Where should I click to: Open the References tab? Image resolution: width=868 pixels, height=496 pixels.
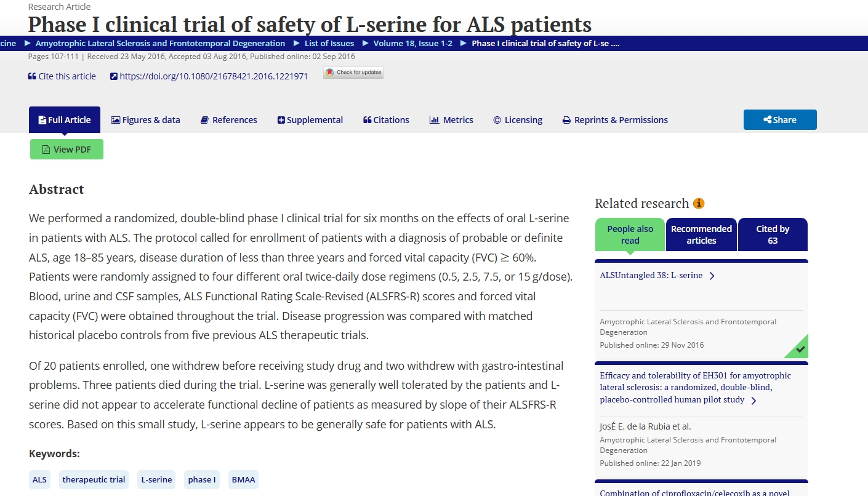pos(229,120)
